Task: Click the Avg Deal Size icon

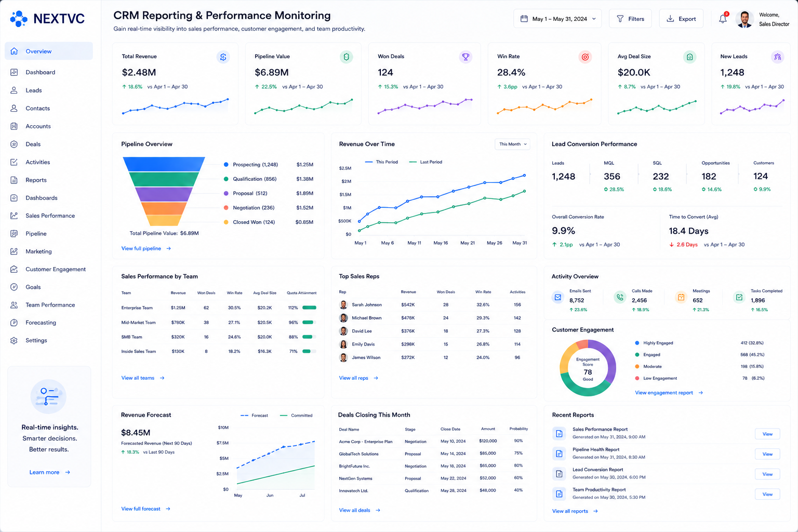Action: (689, 57)
